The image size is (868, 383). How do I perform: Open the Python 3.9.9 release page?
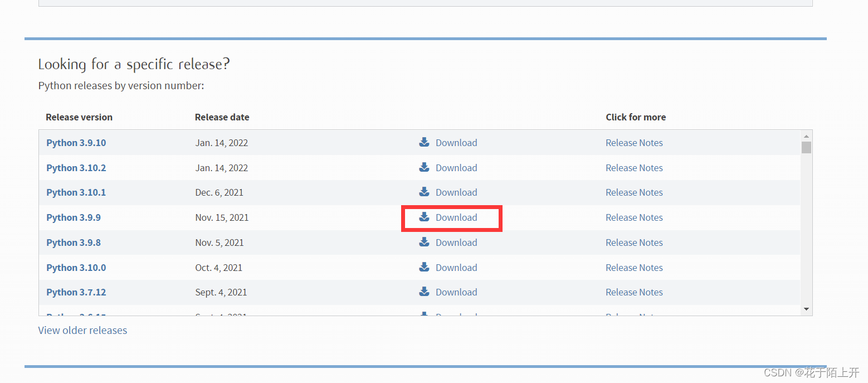tap(74, 217)
